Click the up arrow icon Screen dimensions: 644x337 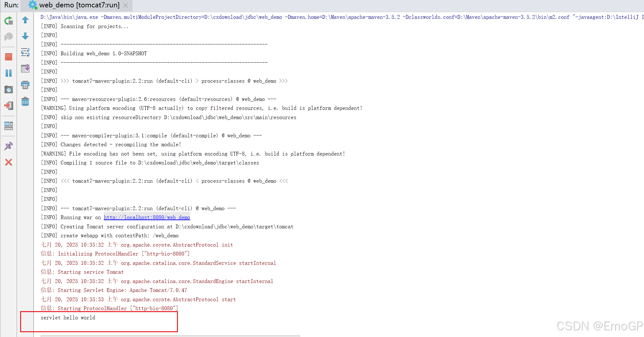25,20
